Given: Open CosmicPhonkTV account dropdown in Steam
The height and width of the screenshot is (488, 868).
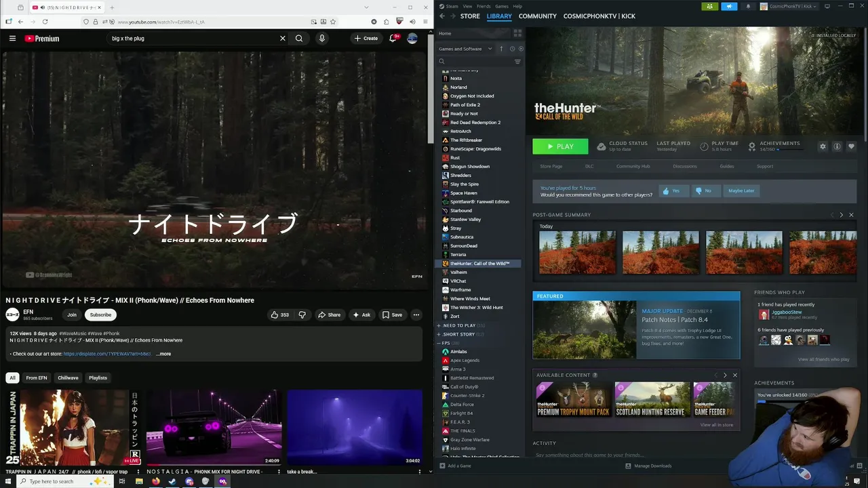Looking at the screenshot, I should (x=790, y=6).
